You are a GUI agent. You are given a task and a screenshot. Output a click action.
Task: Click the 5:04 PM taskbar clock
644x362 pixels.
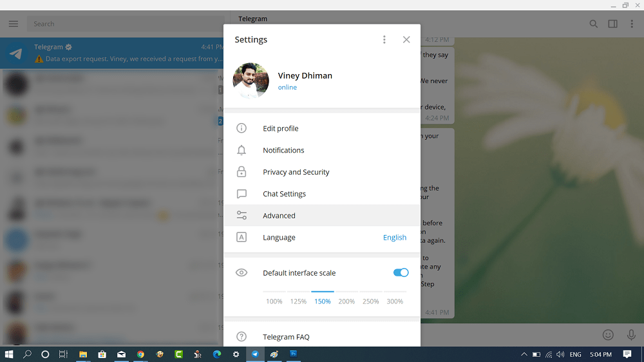pyautogui.click(x=600, y=354)
